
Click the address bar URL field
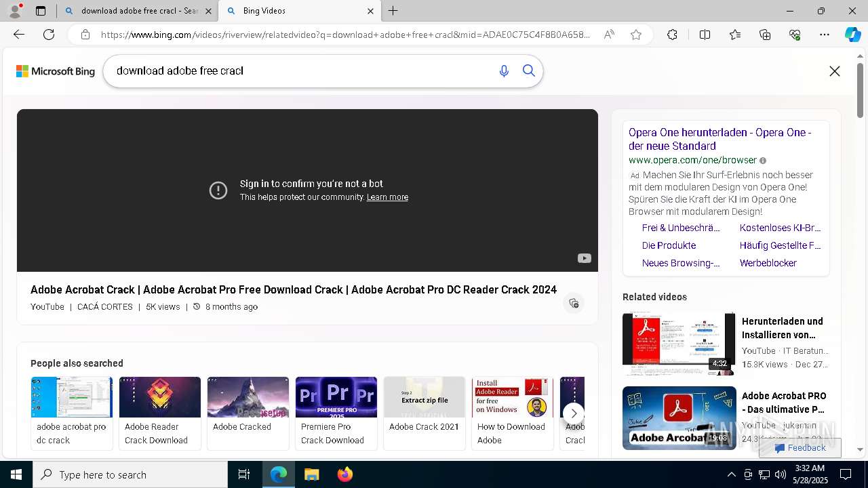pyautogui.click(x=346, y=35)
